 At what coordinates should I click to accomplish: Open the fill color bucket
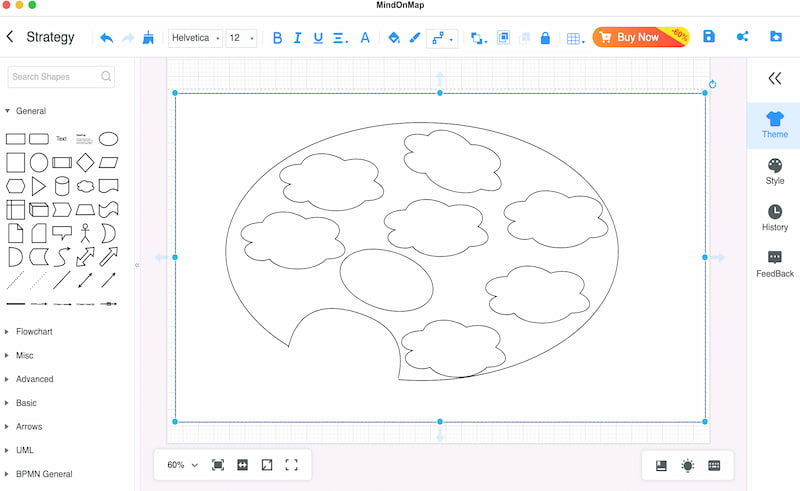[x=393, y=38]
